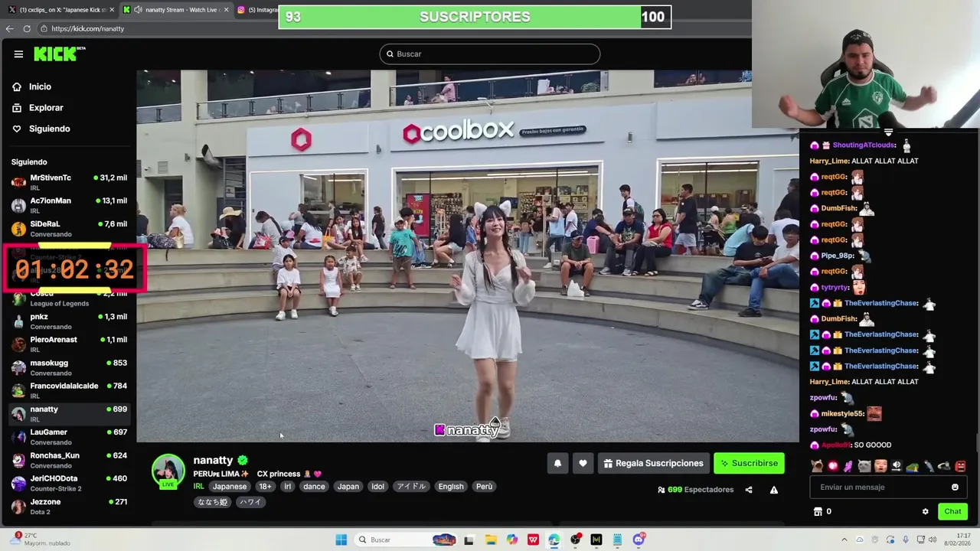Select the Idol tag
The image size is (980, 551).
click(x=377, y=487)
